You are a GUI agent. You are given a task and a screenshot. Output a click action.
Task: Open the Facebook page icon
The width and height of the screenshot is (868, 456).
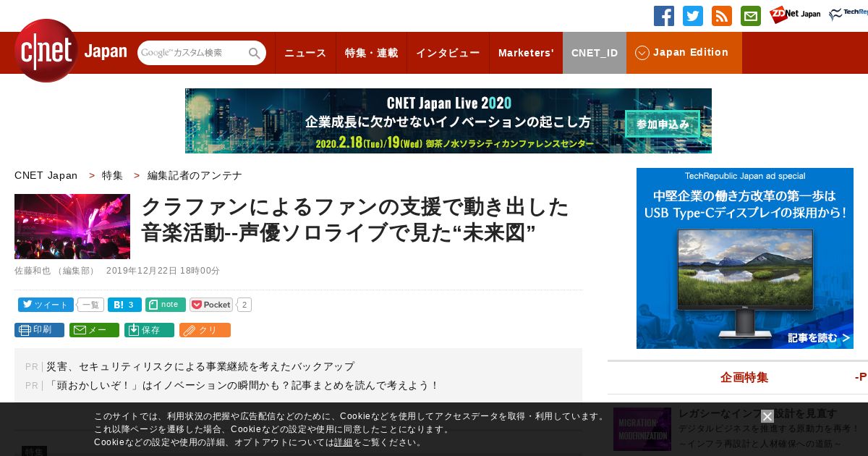[664, 16]
